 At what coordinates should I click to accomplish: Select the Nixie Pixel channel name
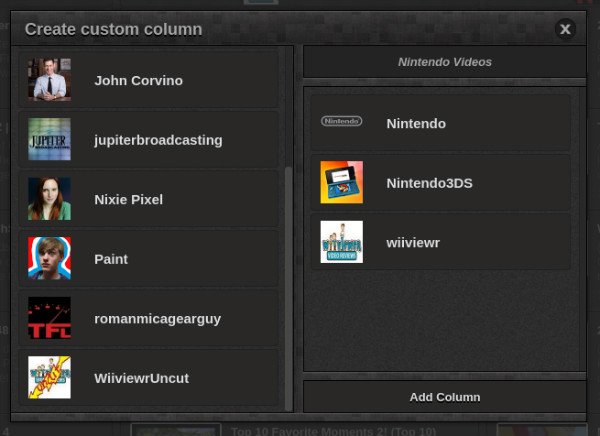pos(128,199)
